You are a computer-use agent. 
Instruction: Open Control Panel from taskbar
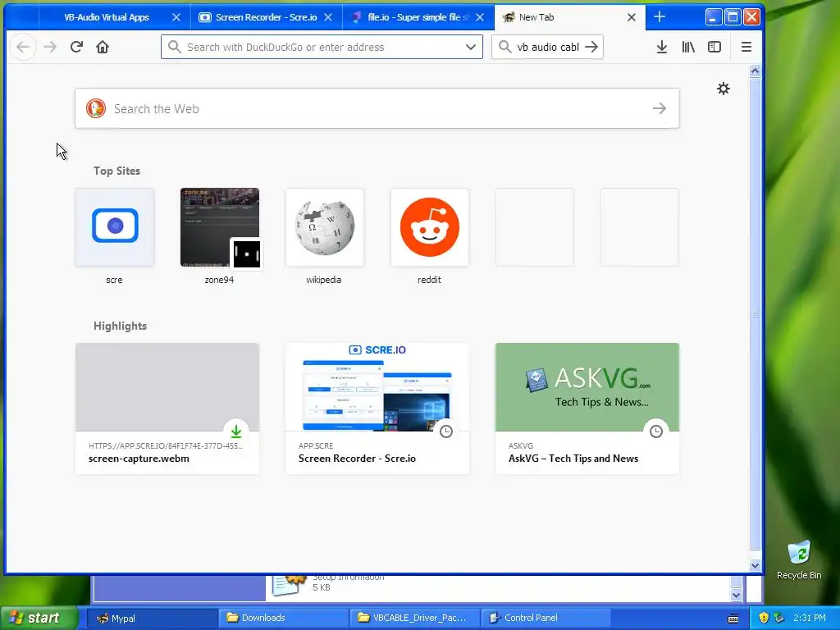click(546, 618)
